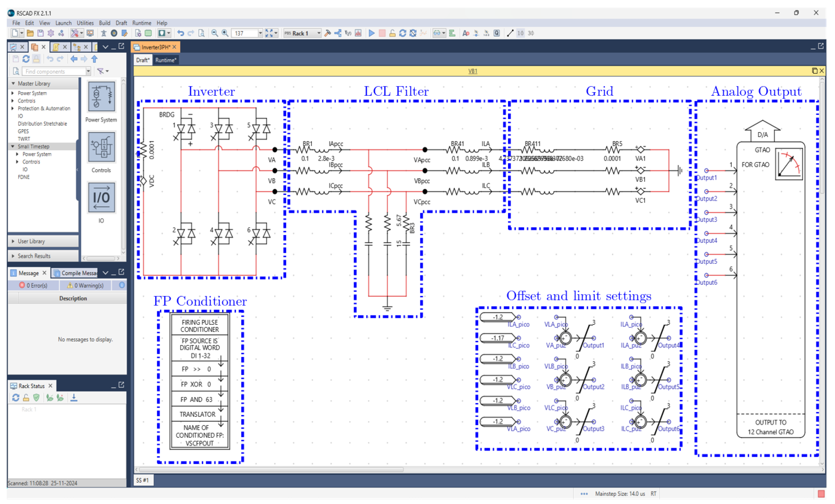Expand the User Library section
835x504 pixels.
(31, 241)
